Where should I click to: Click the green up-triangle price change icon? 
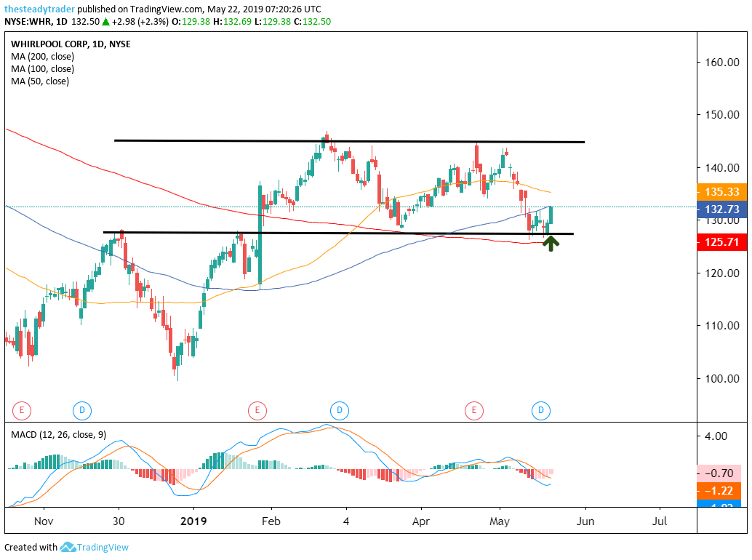tap(105, 22)
